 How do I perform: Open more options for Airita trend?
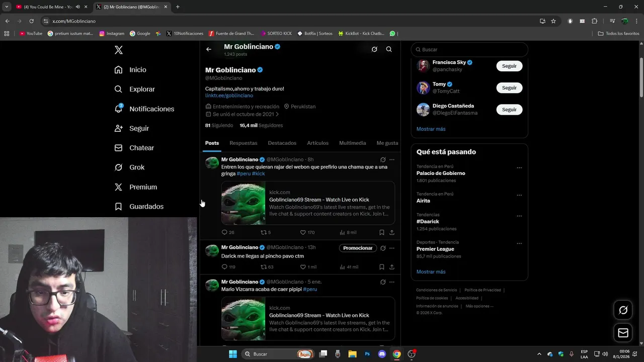pyautogui.click(x=519, y=195)
